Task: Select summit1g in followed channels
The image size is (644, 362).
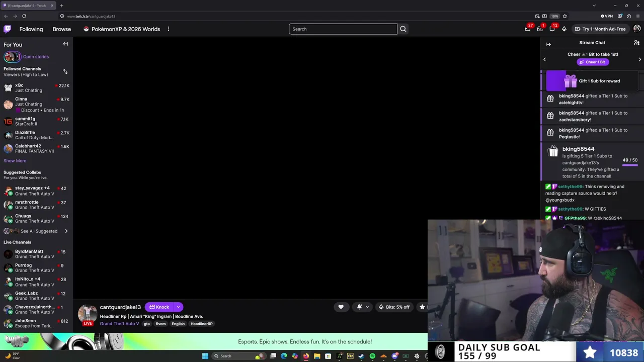Action: [x=36, y=121]
